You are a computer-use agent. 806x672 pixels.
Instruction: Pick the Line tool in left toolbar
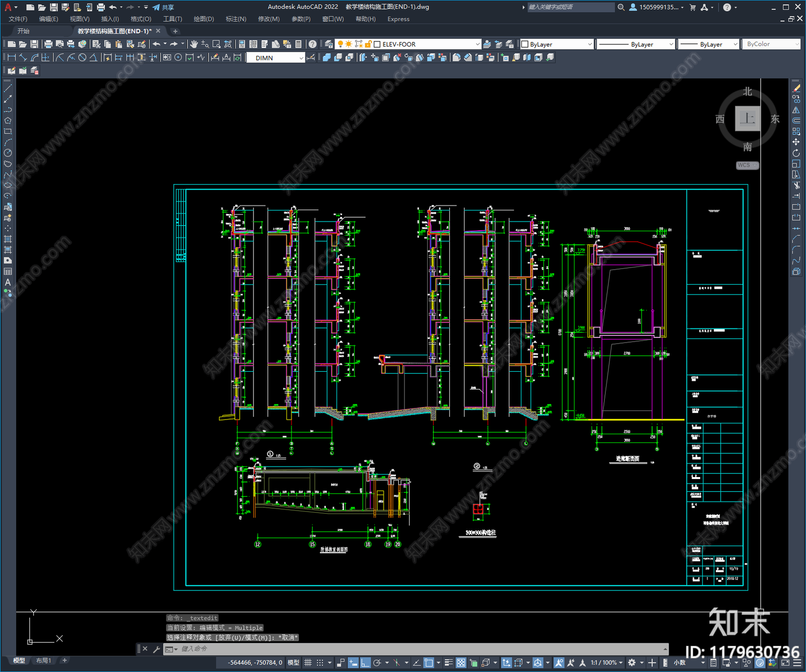(x=8, y=88)
